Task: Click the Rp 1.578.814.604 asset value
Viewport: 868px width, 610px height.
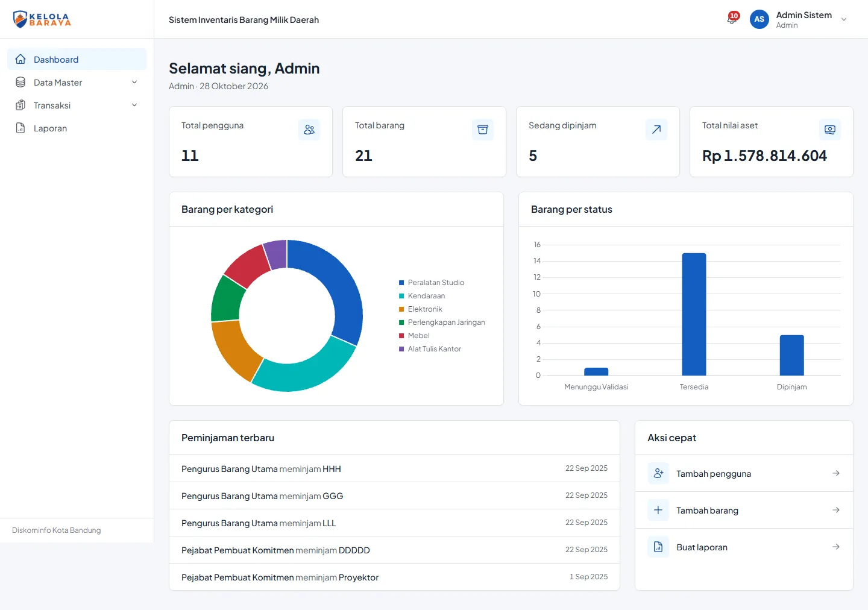Action: tap(764, 156)
